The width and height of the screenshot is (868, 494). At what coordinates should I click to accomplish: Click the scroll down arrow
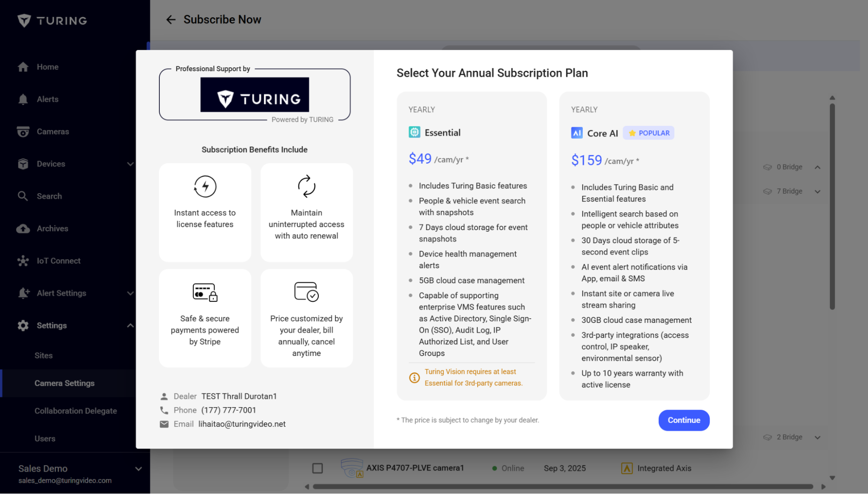(x=832, y=478)
